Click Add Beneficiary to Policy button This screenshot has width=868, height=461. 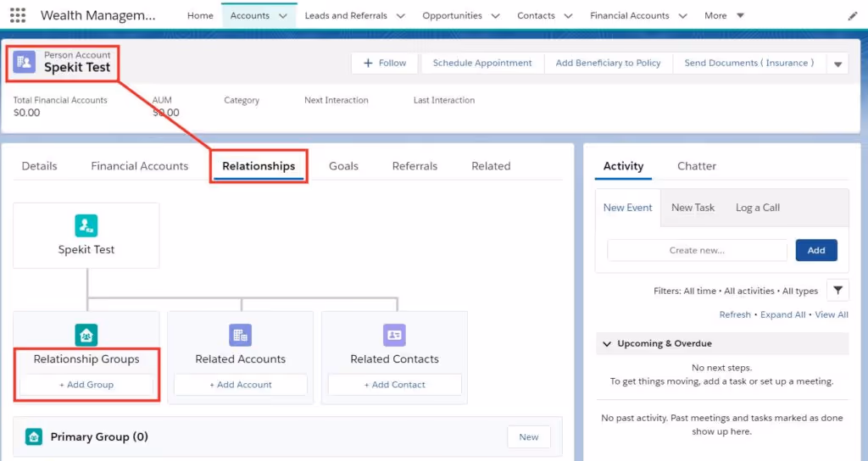(608, 63)
